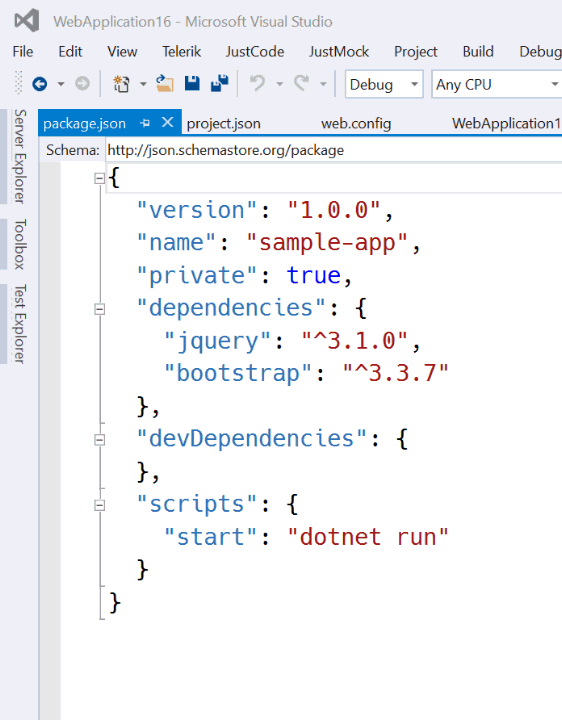Open the navigate backward history dropdown
562x720 pixels.
click(61, 84)
